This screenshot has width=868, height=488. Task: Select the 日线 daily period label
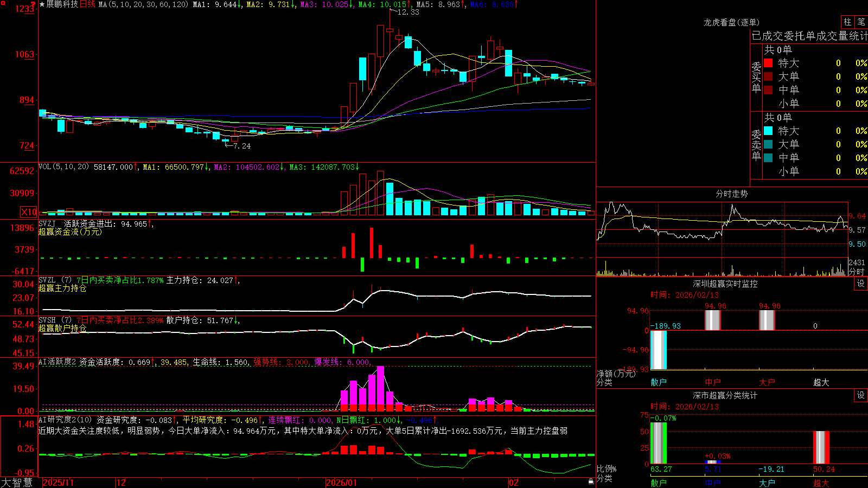tap(87, 4)
